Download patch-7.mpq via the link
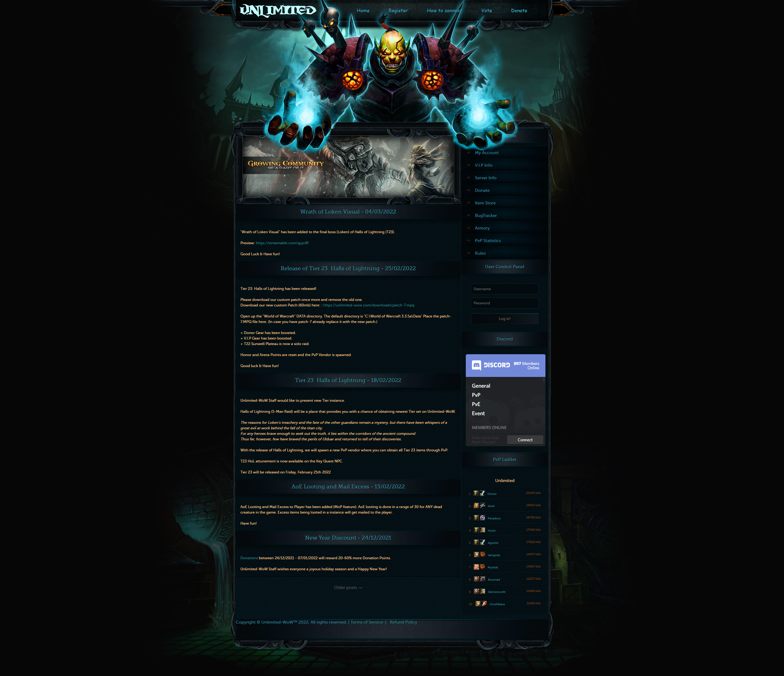 [x=368, y=305]
